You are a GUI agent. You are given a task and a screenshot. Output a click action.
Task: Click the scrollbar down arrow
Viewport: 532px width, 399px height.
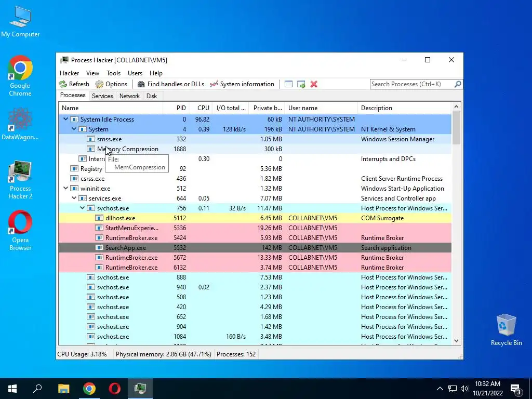pyautogui.click(x=456, y=341)
